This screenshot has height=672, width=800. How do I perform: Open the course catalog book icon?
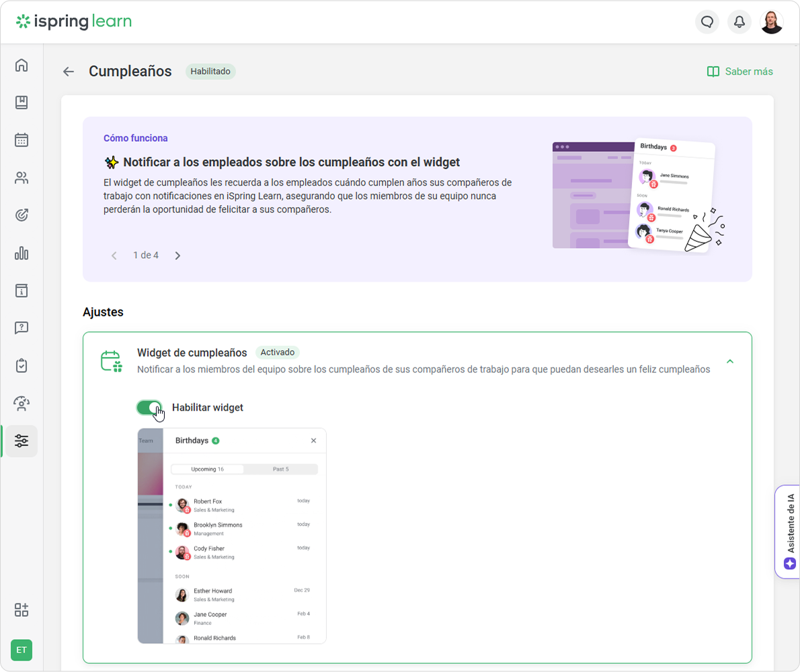22,103
